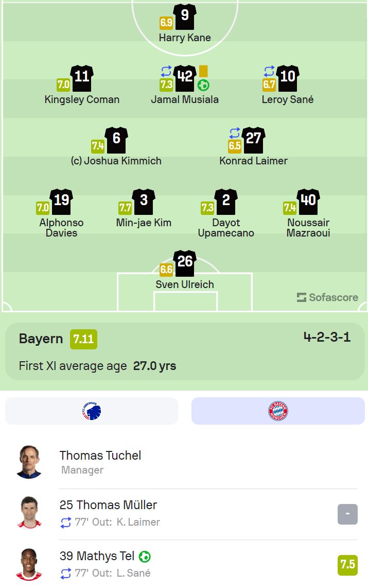Screen dimensions: 368x588
Task: Click Musiala's yellow card icon
Action: point(203,71)
